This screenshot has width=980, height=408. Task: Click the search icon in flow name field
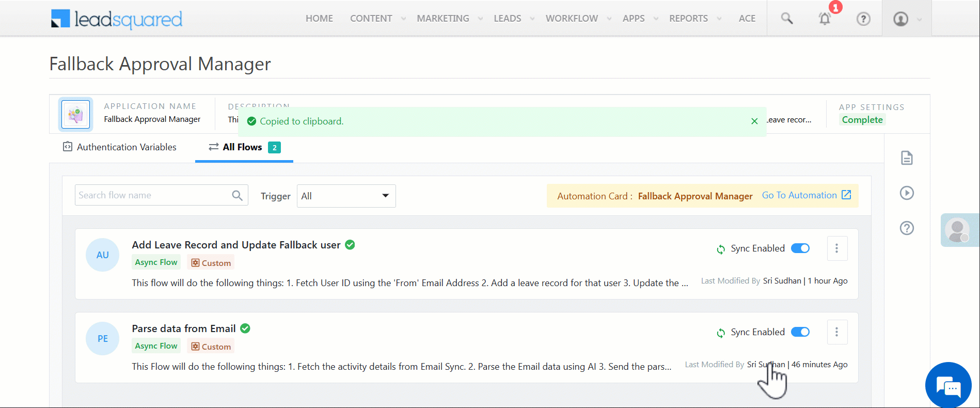tap(237, 195)
